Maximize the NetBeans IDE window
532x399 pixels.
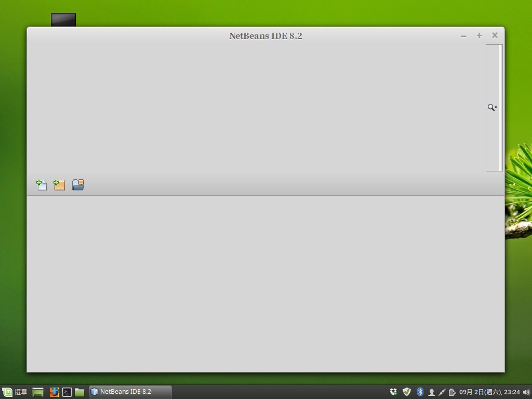(479, 36)
